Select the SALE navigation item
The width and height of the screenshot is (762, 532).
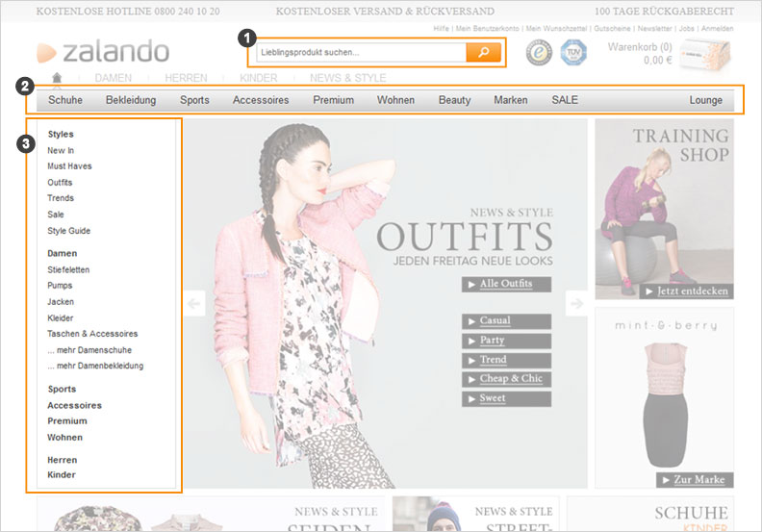[x=565, y=100]
